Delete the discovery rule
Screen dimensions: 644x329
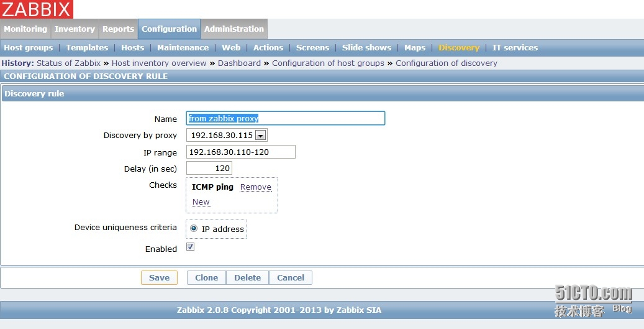pos(248,277)
